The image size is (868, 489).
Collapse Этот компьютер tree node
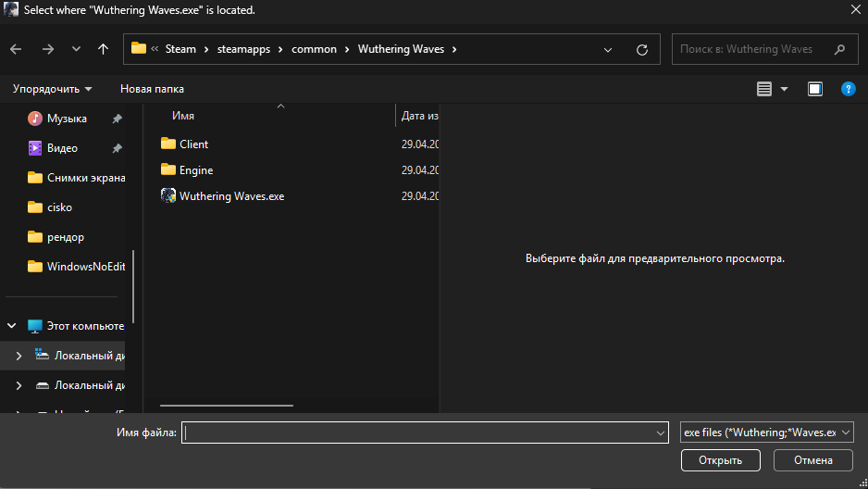tap(12, 326)
